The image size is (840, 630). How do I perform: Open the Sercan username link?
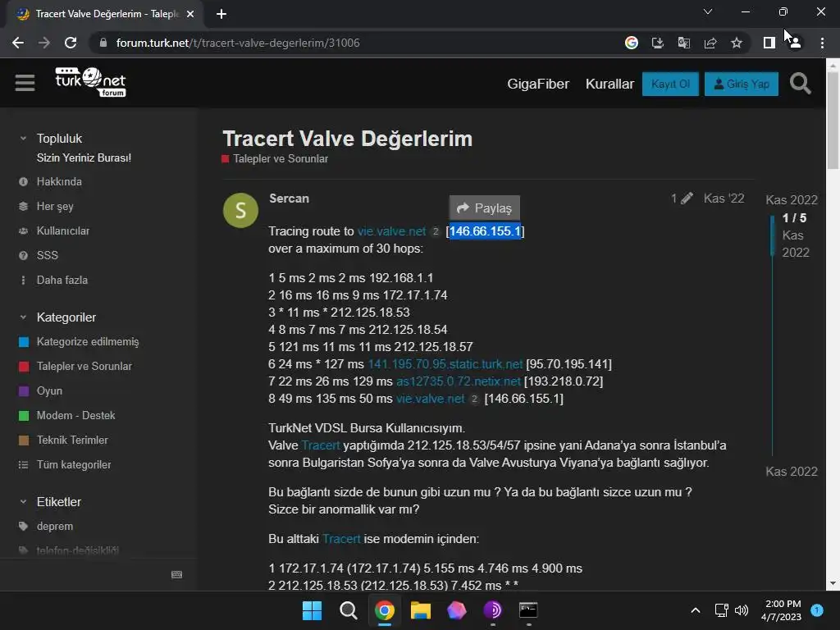point(289,199)
